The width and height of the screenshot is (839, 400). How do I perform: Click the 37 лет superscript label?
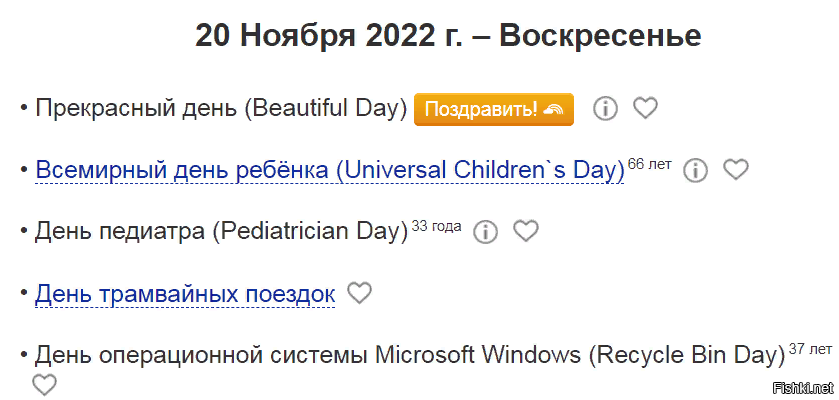click(810, 349)
